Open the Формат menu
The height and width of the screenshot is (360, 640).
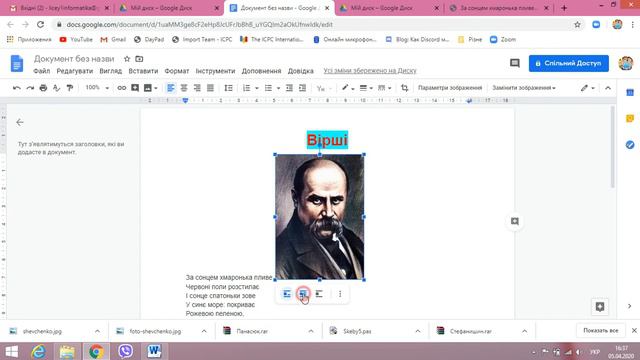click(x=176, y=71)
